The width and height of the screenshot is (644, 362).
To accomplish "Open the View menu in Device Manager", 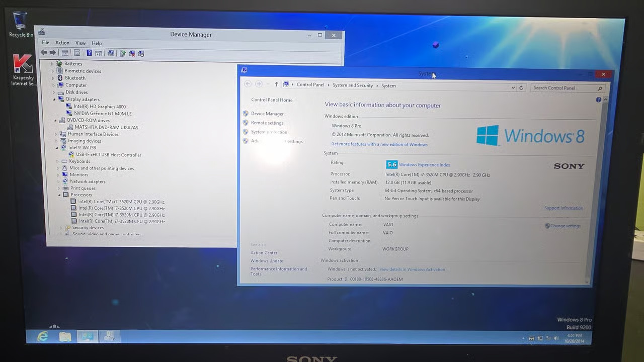I will pyautogui.click(x=80, y=43).
